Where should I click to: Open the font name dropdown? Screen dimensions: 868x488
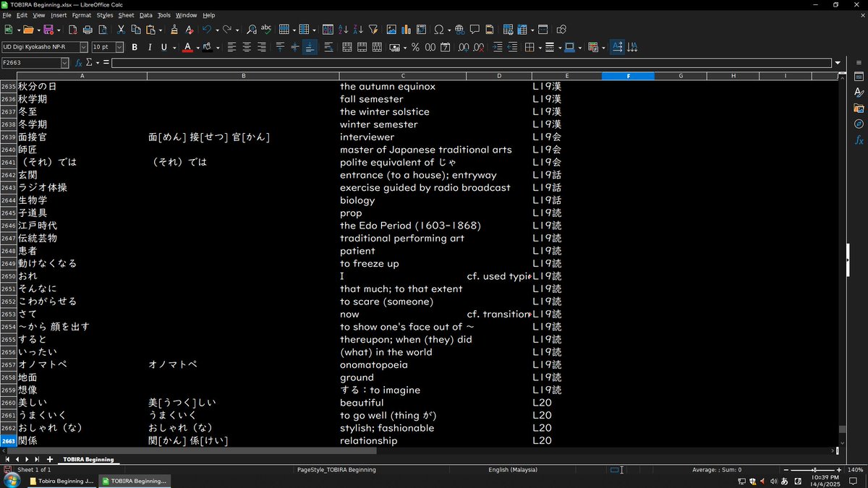tap(83, 47)
